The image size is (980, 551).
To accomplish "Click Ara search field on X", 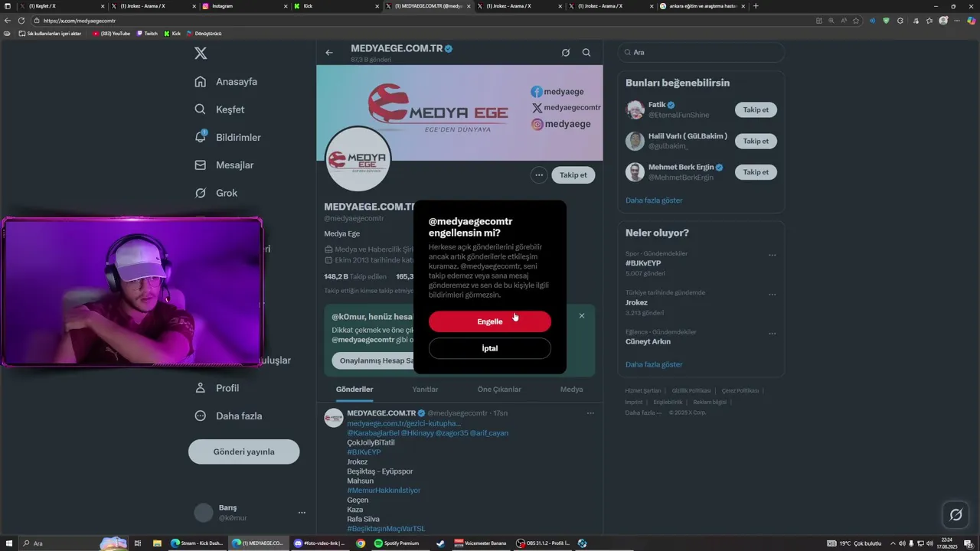I will (x=701, y=52).
